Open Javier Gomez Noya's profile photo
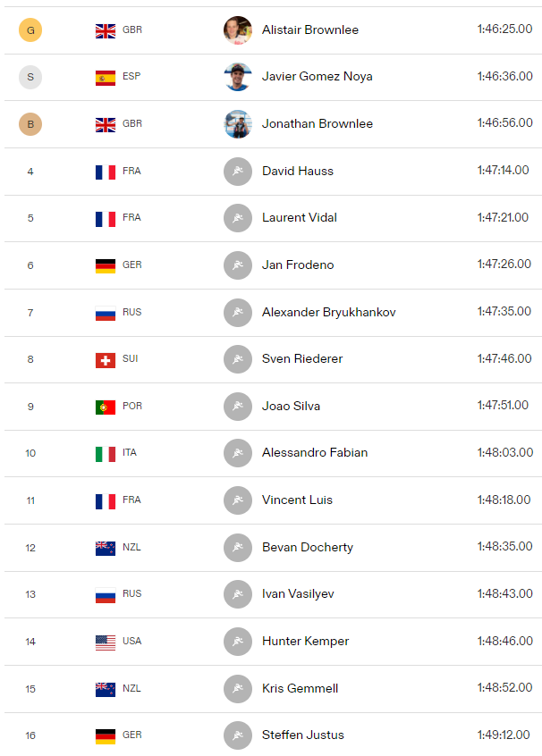 238,77
